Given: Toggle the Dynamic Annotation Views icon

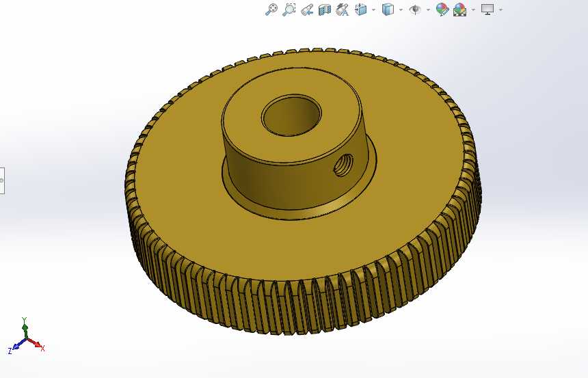Looking at the screenshot, I should pyautogui.click(x=343, y=10).
